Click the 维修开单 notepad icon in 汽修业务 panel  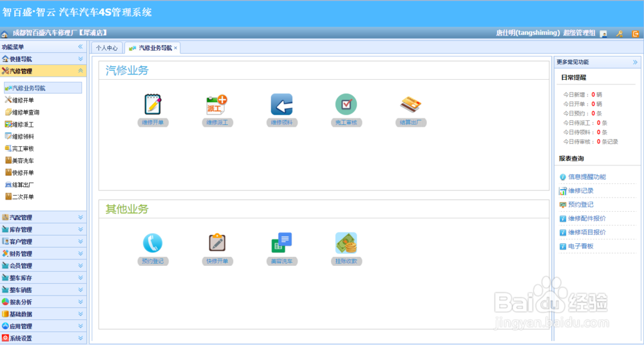[153, 104]
